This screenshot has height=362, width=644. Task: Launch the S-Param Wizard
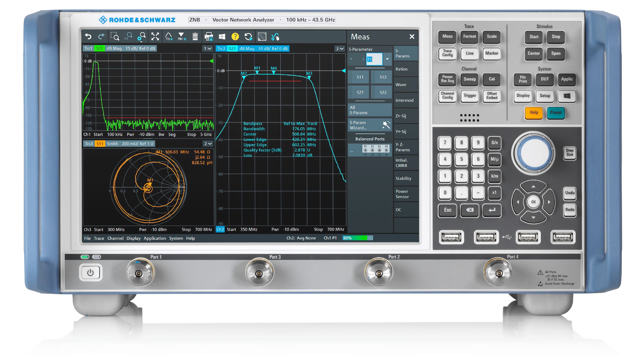pos(369,125)
